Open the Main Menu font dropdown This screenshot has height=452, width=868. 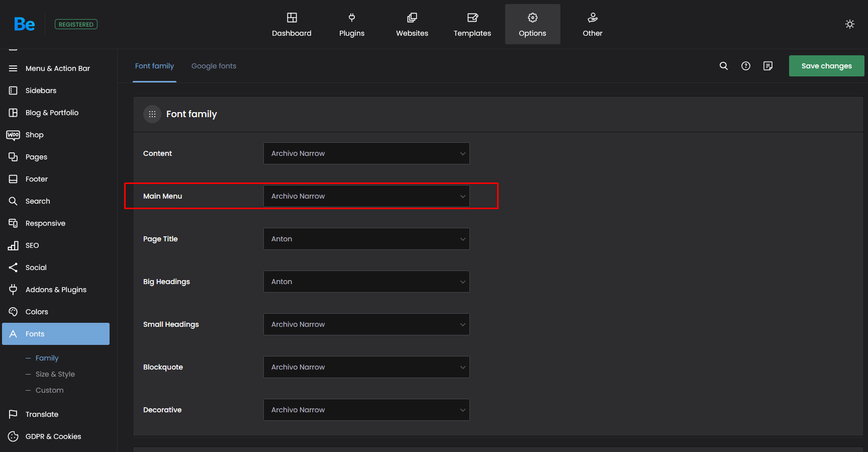point(366,196)
